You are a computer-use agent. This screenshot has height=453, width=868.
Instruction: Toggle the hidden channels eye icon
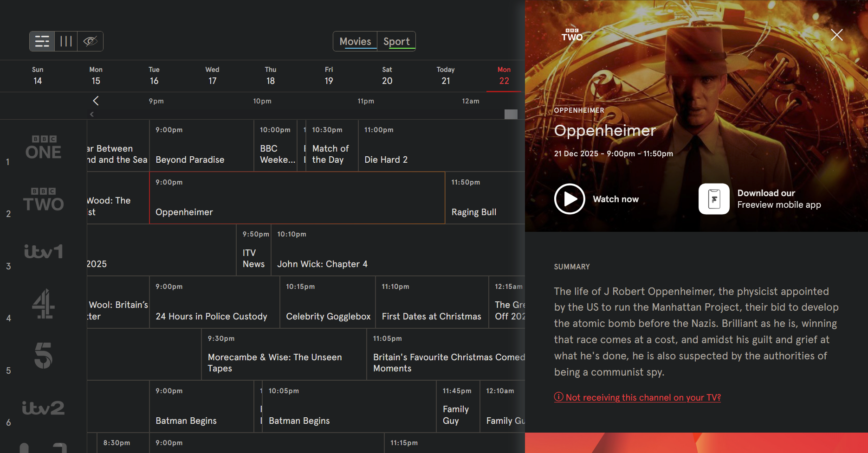[90, 41]
